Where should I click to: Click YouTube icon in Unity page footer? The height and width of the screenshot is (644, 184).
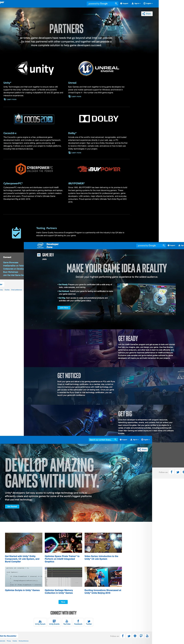coord(147,636)
